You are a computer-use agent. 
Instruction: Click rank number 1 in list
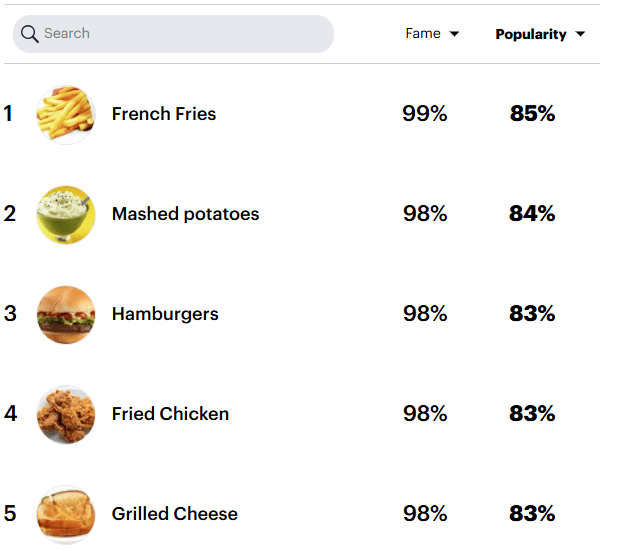pyautogui.click(x=8, y=114)
